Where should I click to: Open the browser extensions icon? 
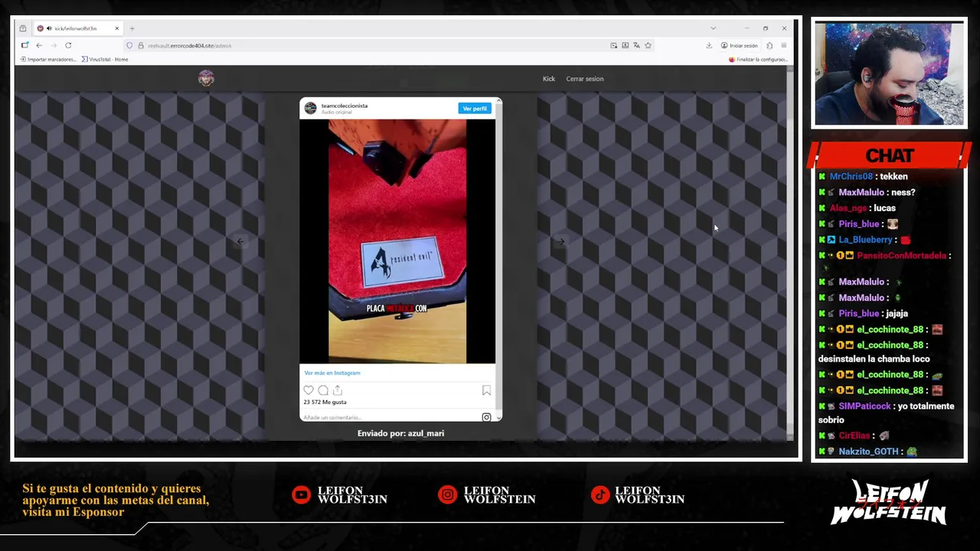769,45
